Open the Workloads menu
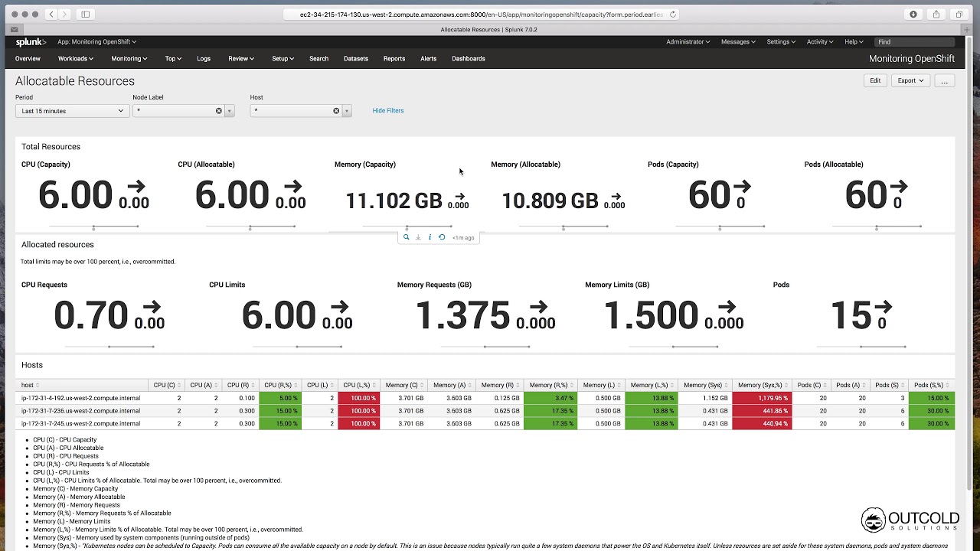Screen dimensions: 980x551 point(75,59)
